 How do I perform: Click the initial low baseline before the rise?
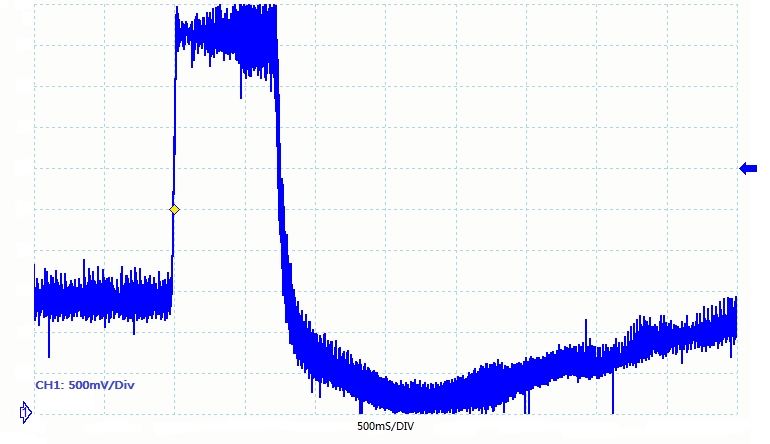coord(100,297)
